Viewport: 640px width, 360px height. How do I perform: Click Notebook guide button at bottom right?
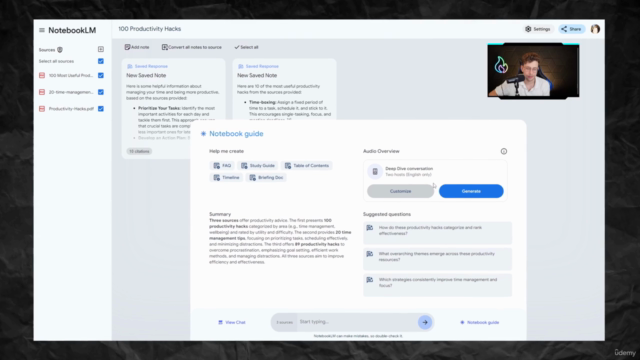pos(479,322)
